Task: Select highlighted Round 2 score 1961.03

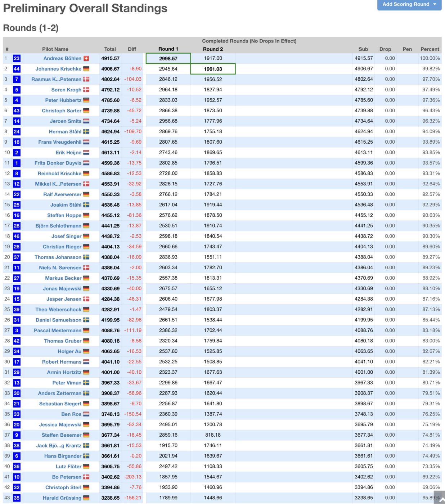Action: click(x=213, y=69)
